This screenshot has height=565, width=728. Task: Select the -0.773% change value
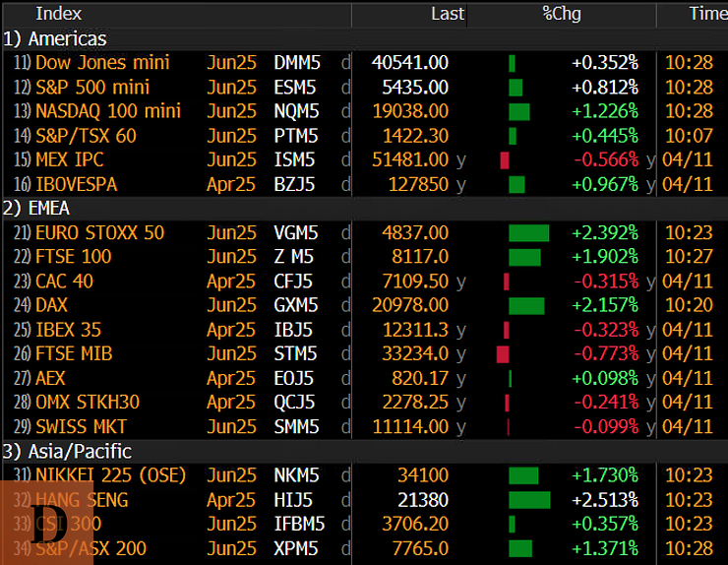click(606, 354)
